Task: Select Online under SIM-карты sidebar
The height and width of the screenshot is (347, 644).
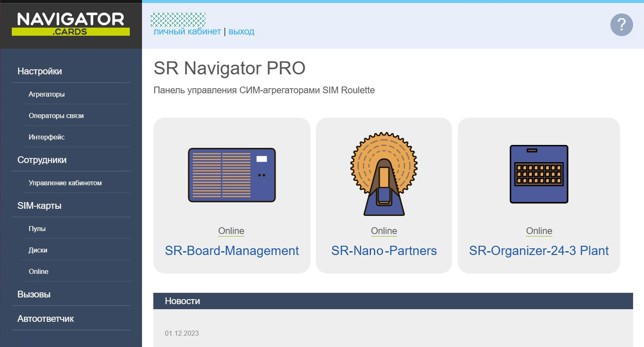Action: coord(39,271)
